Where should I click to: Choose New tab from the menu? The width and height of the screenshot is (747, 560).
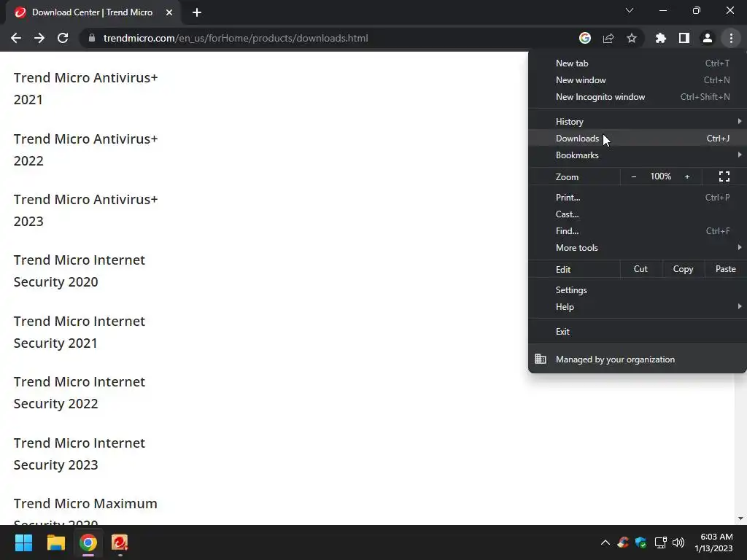click(x=638, y=63)
